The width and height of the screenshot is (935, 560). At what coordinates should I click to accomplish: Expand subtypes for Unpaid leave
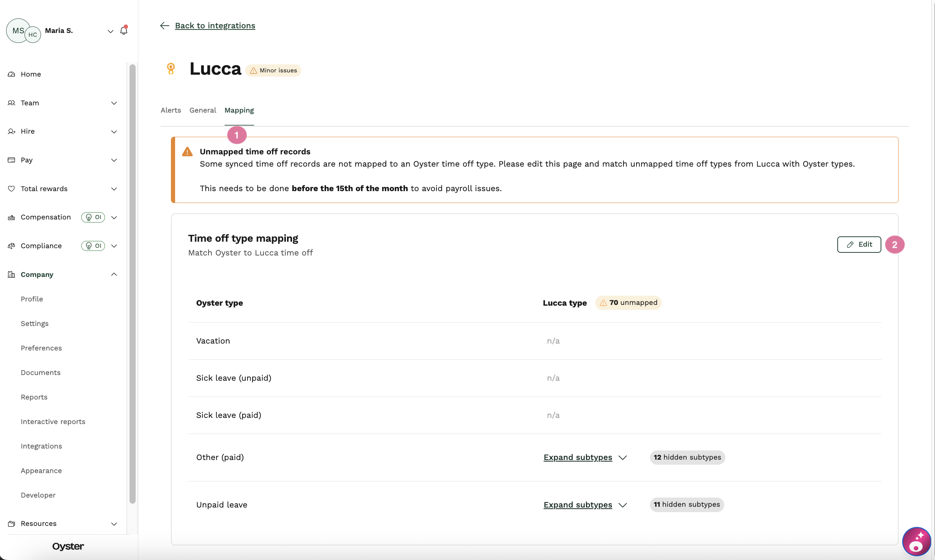pos(585,505)
